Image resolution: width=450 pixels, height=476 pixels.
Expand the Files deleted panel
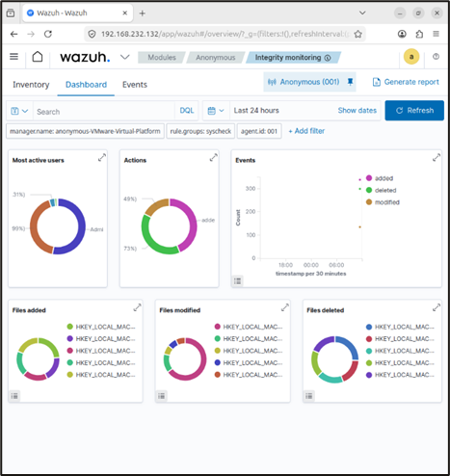point(437,307)
